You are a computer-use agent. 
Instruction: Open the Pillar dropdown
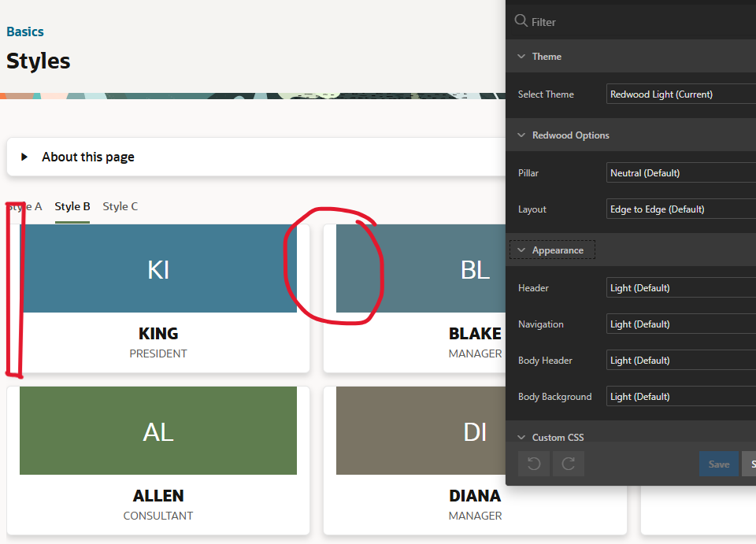point(681,173)
